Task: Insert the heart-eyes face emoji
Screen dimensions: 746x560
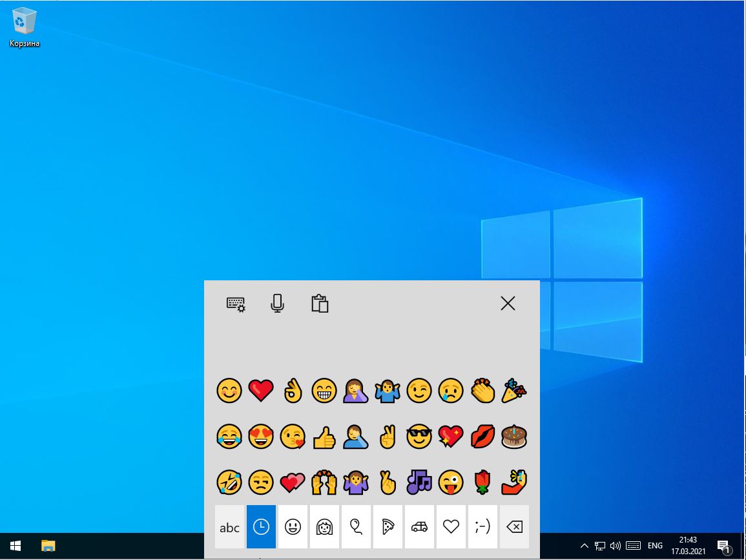Action: coord(261,436)
